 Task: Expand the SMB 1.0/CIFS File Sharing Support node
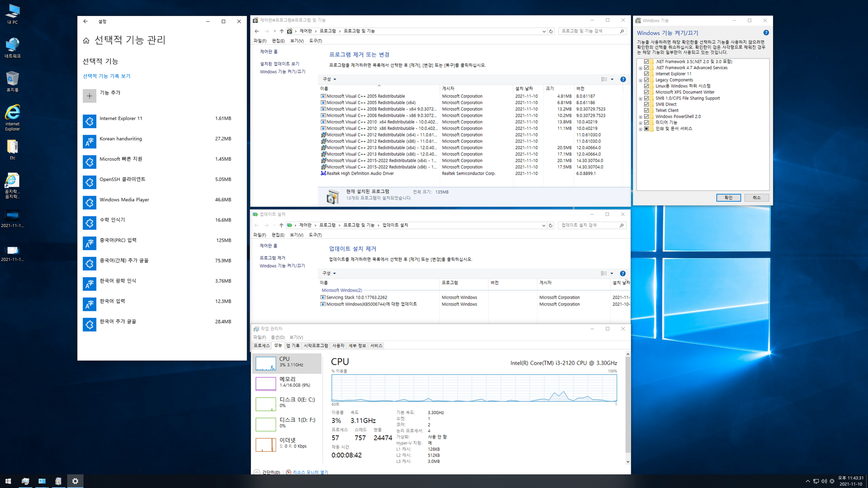click(640, 99)
